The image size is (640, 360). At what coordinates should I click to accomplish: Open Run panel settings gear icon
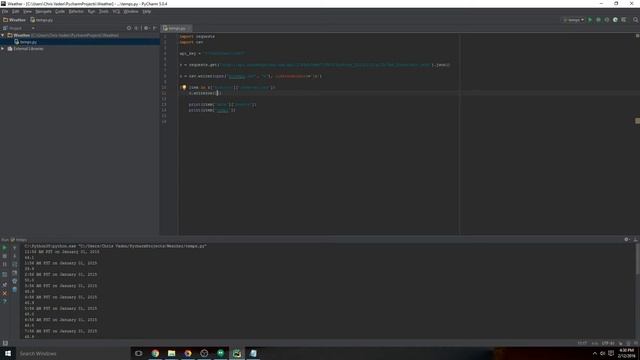[x=627, y=240]
